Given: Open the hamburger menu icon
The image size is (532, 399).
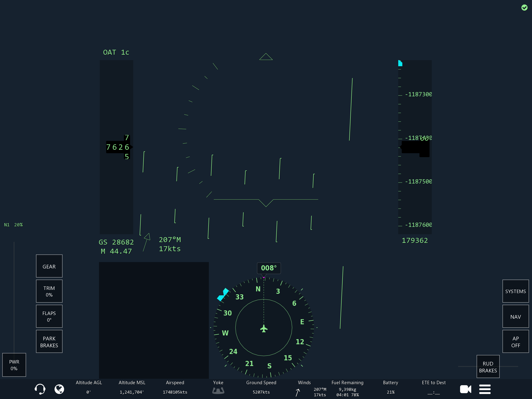Looking at the screenshot, I should 485,389.
